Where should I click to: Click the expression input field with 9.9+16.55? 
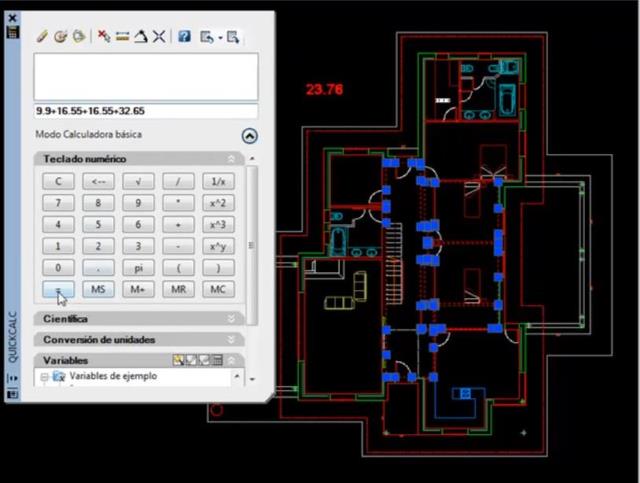(146, 111)
